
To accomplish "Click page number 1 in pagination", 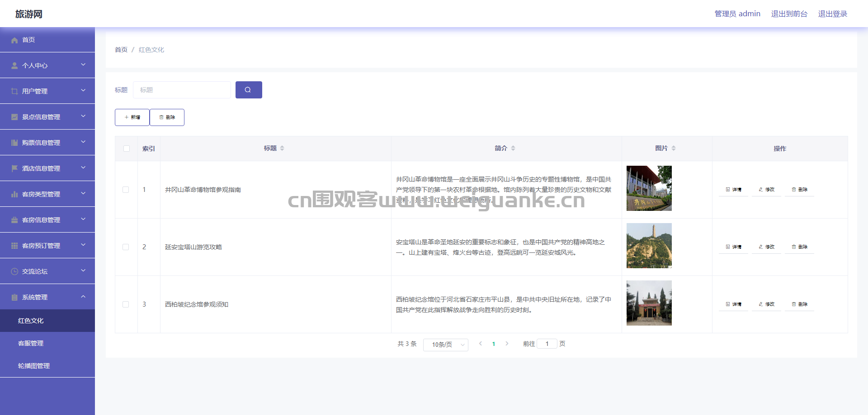I will (x=494, y=344).
